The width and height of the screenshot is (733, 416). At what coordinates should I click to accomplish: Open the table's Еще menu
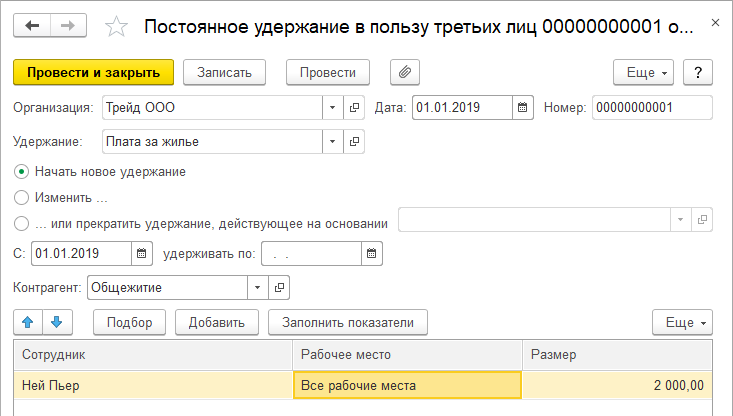pyautogui.click(x=682, y=322)
